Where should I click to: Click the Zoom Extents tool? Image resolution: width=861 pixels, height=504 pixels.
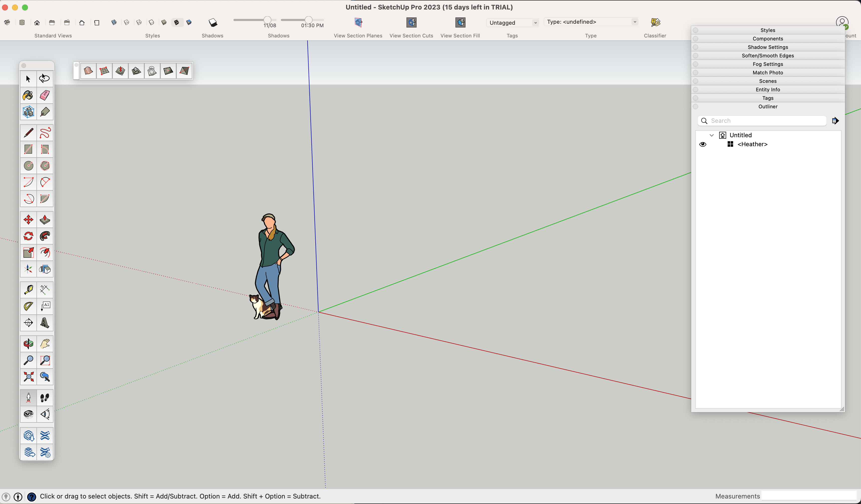pos(28,377)
